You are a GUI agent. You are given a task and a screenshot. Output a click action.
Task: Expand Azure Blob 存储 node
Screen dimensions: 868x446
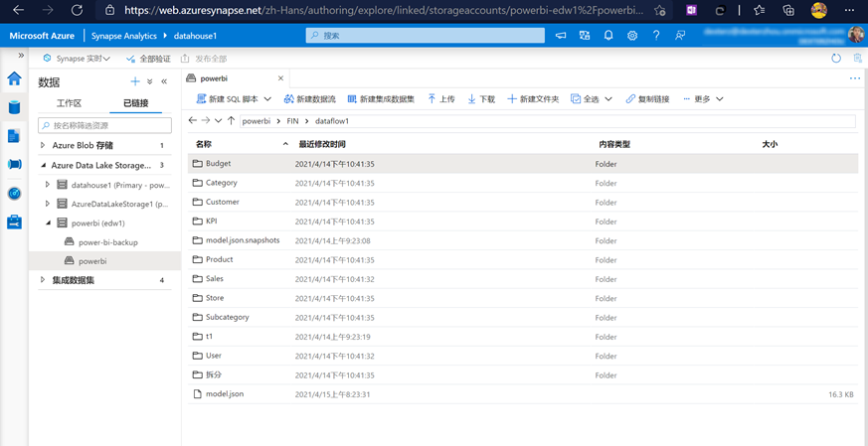tap(43, 146)
